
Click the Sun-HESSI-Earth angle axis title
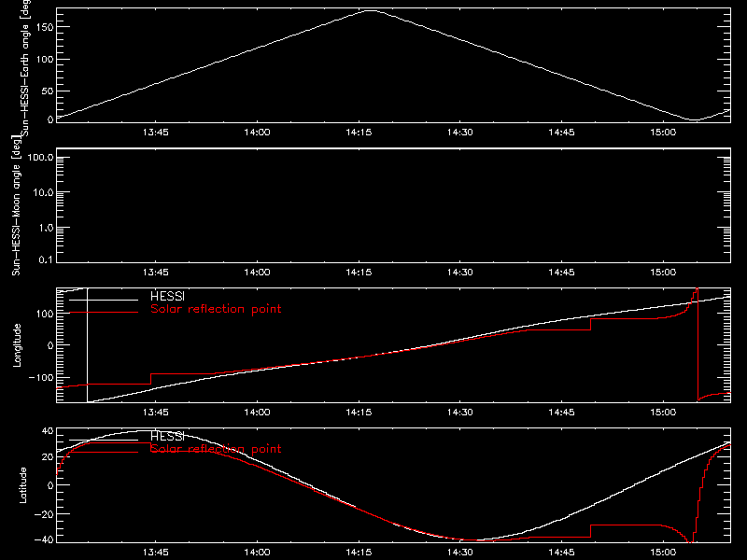coord(25,67)
